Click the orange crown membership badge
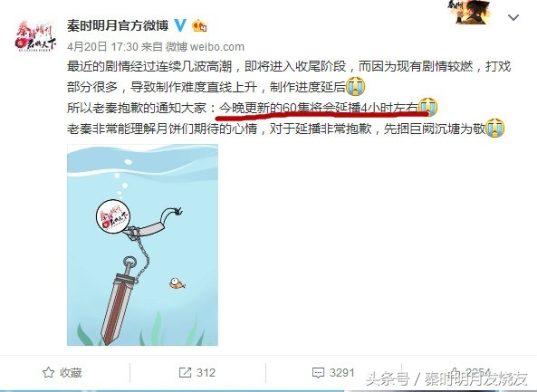The height and width of the screenshot is (392, 537). (199, 25)
